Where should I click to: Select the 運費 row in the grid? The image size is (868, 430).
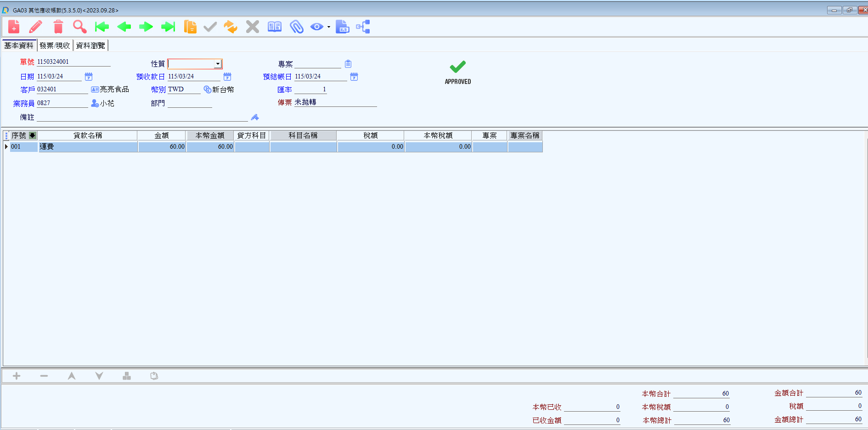click(87, 147)
